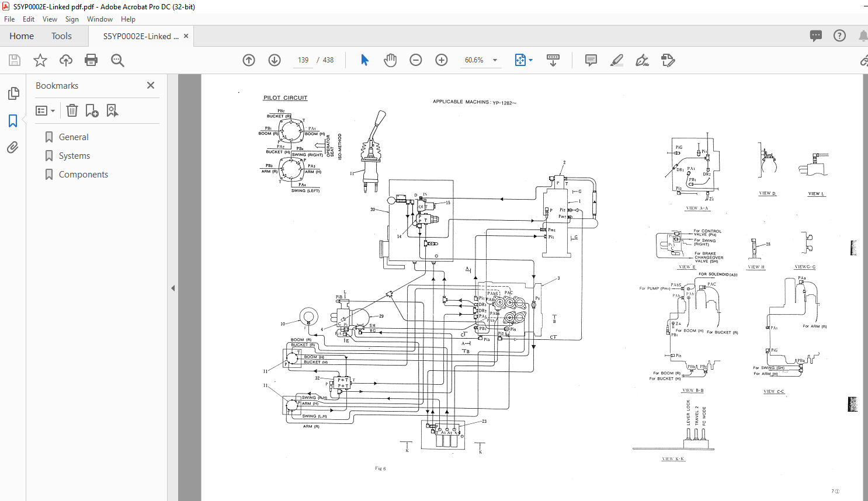868x501 pixels.
Task: Print the document with printer icon
Action: pyautogui.click(x=91, y=60)
